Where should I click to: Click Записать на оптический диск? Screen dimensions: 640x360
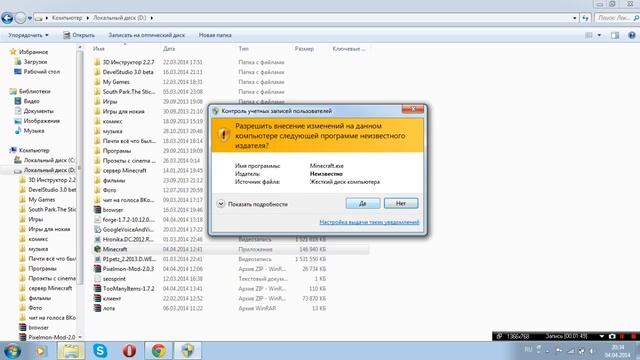click(147, 36)
